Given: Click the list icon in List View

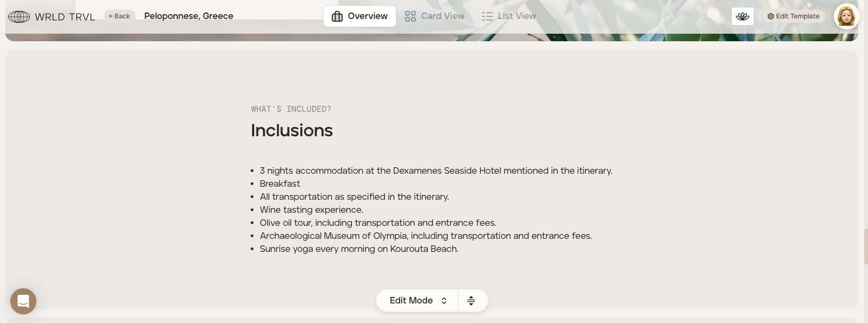Looking at the screenshot, I should point(487,16).
